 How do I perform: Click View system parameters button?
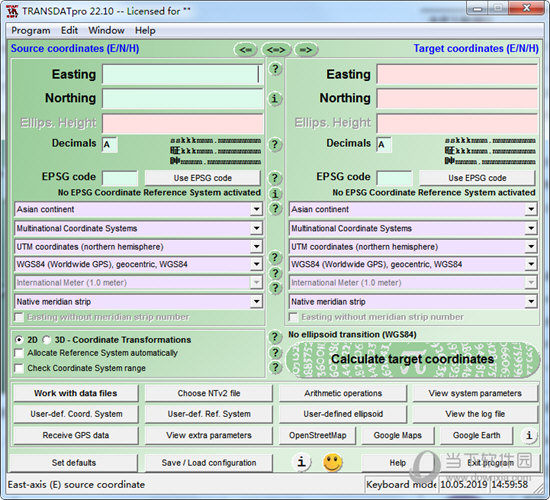(475, 393)
